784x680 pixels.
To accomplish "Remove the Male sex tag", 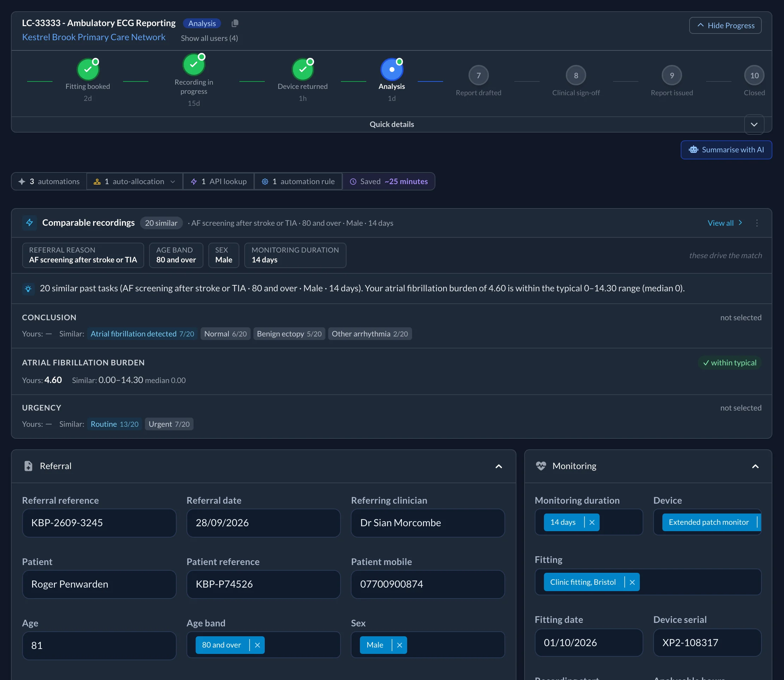I will click(x=399, y=645).
